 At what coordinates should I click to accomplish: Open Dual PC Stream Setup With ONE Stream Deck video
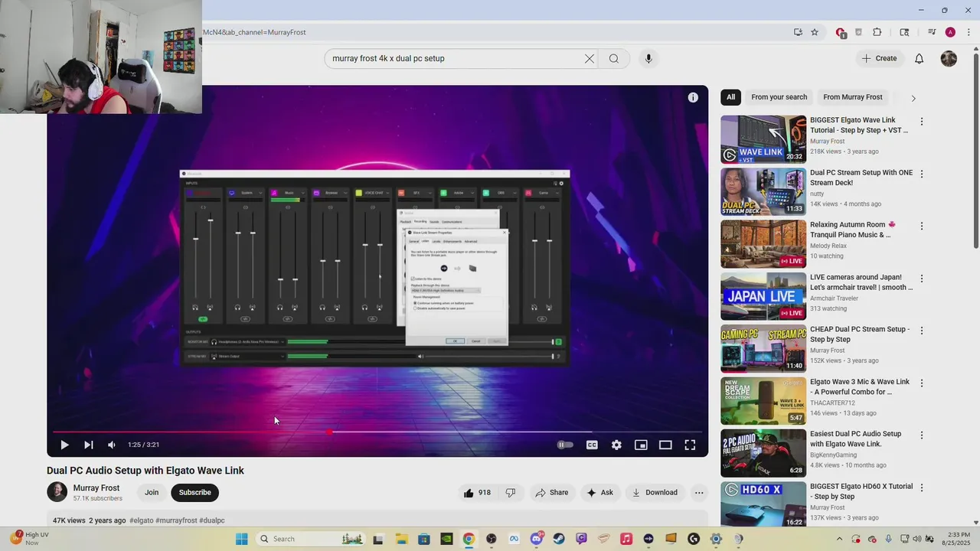pyautogui.click(x=861, y=178)
